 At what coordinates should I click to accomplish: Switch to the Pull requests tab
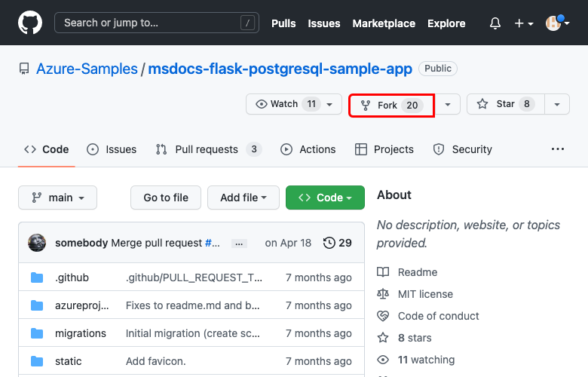tap(207, 149)
